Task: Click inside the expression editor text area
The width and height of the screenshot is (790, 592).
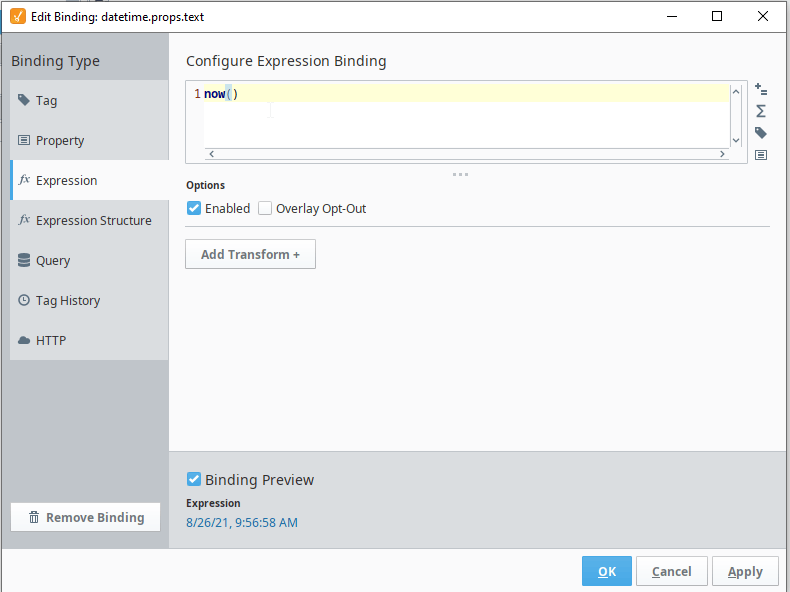Action: 467,117
